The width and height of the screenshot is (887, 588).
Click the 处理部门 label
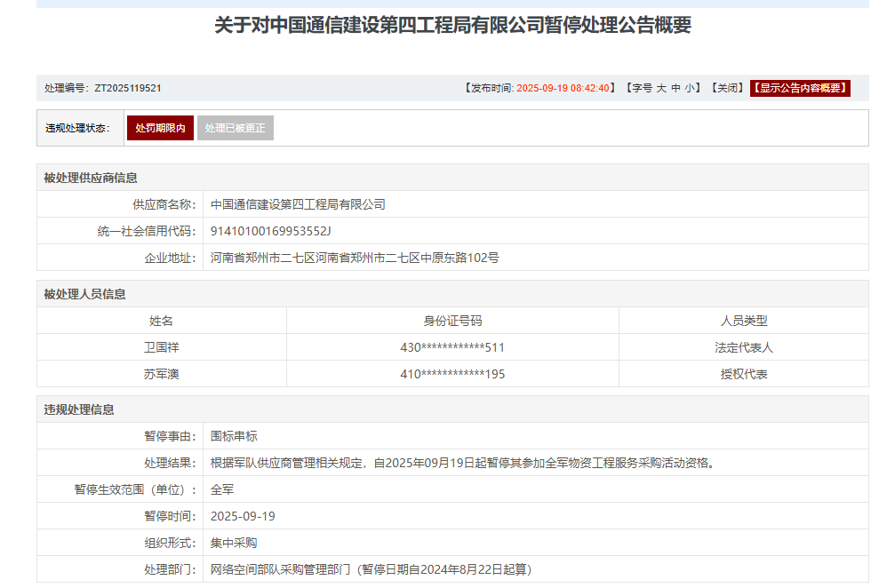click(x=170, y=569)
